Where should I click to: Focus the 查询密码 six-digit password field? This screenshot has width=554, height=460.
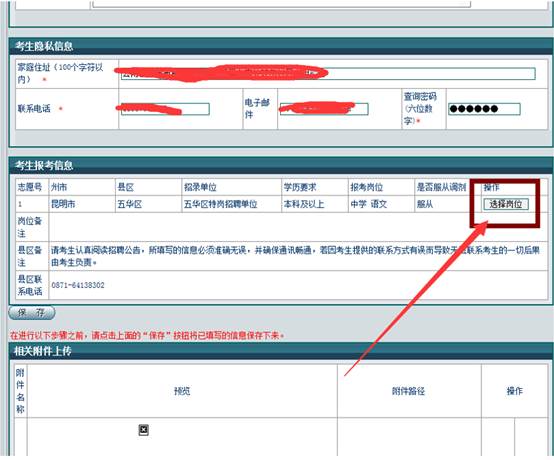[484, 109]
